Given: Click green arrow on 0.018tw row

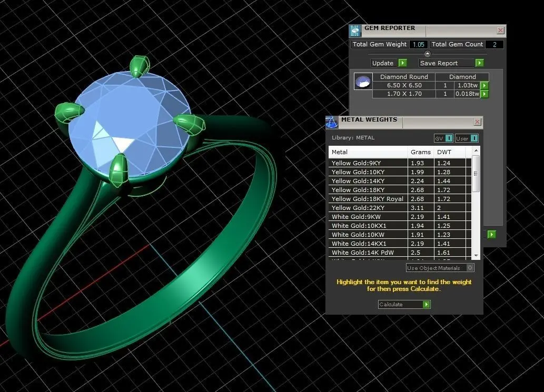Looking at the screenshot, I should [484, 94].
